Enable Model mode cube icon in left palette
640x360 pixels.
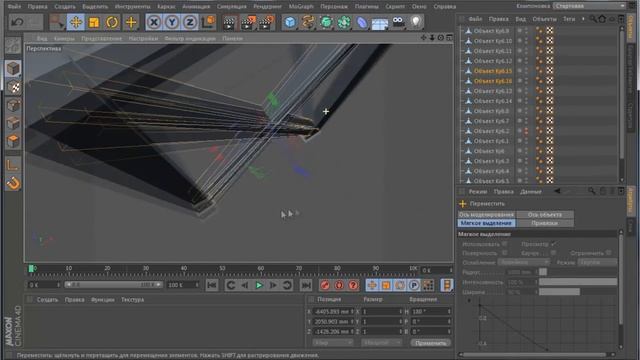click(13, 68)
